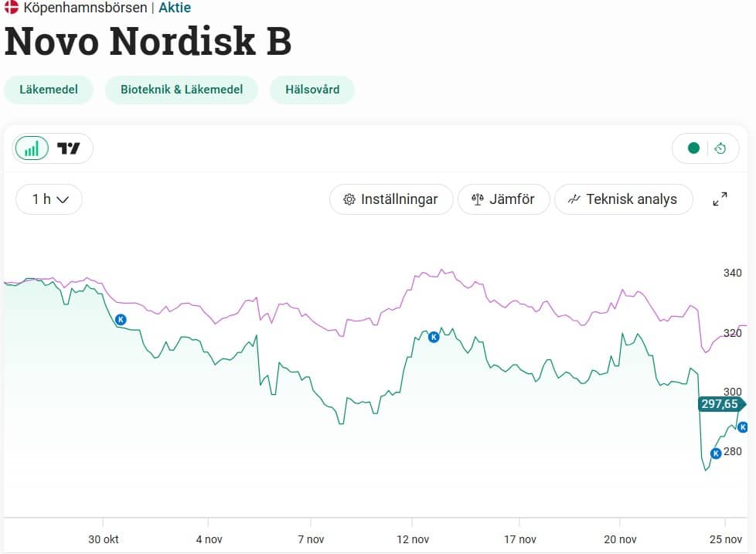Image resolution: width=756 pixels, height=554 pixels.
Task: Open the 1 h interval dropdown
Action: coord(49,199)
